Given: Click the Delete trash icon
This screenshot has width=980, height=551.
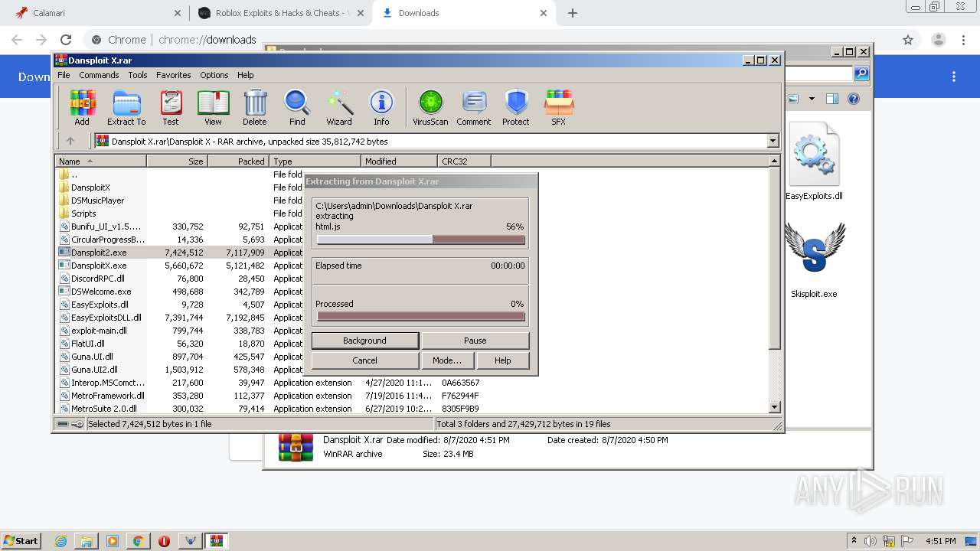Looking at the screenshot, I should point(255,107).
